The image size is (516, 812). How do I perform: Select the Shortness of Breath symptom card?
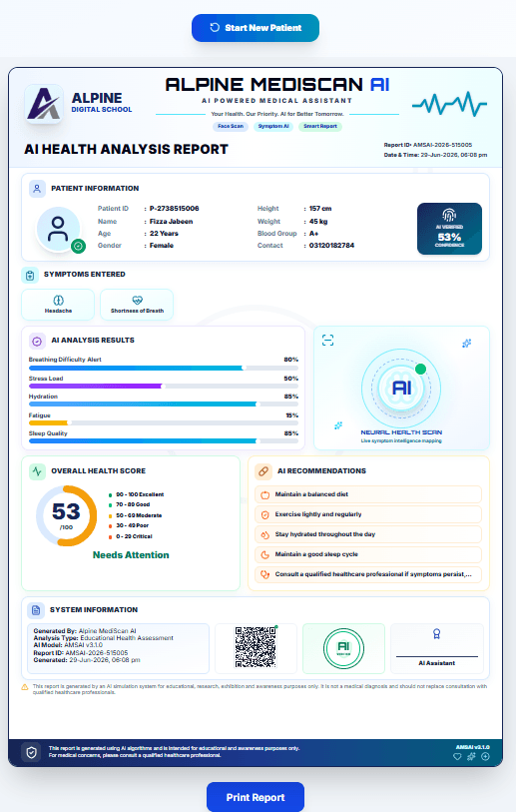137,305
